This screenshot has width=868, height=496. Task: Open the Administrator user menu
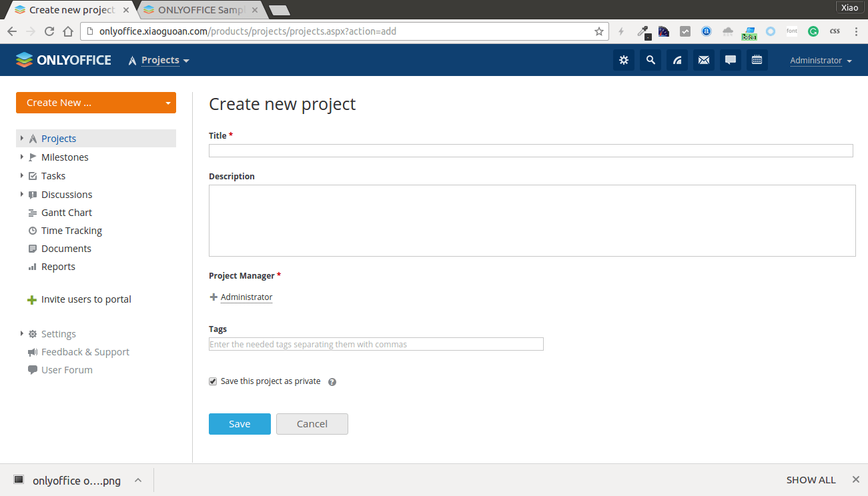pyautogui.click(x=821, y=61)
